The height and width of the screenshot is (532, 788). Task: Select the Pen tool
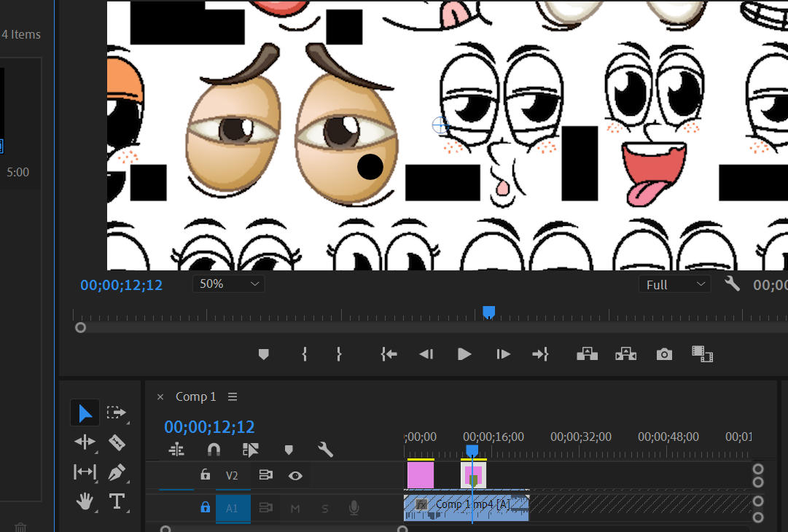(117, 472)
